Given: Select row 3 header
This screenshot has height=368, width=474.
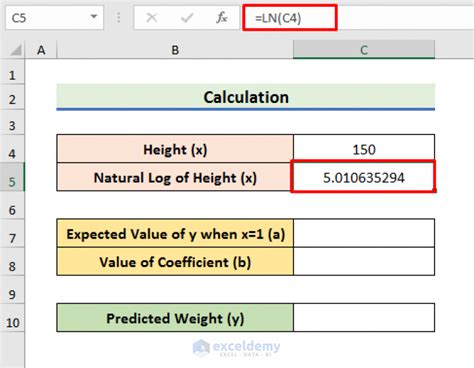Looking at the screenshot, I should 12,122.
